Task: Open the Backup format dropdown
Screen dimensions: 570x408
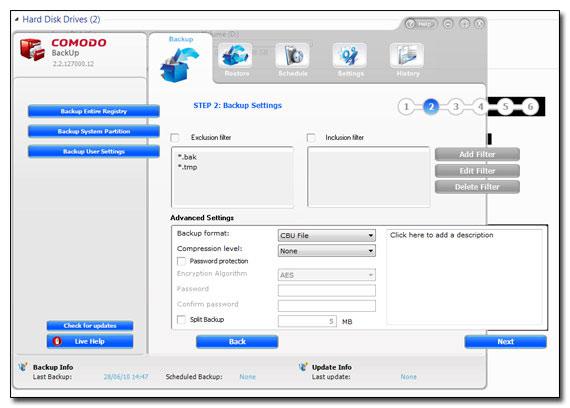Action: point(326,236)
